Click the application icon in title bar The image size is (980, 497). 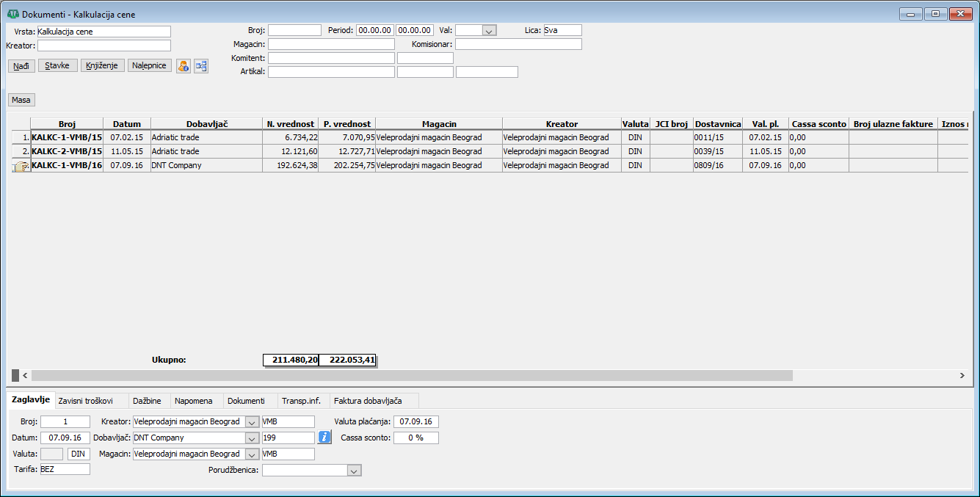coord(12,14)
